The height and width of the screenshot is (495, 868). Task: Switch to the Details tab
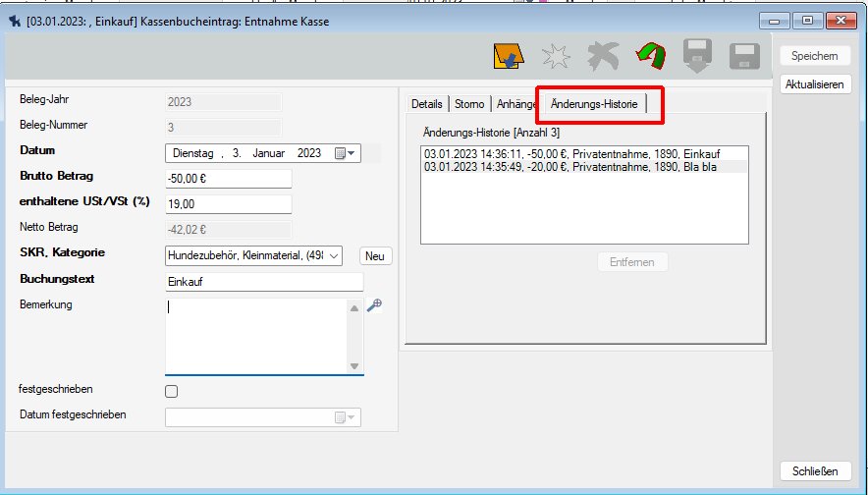(x=426, y=104)
